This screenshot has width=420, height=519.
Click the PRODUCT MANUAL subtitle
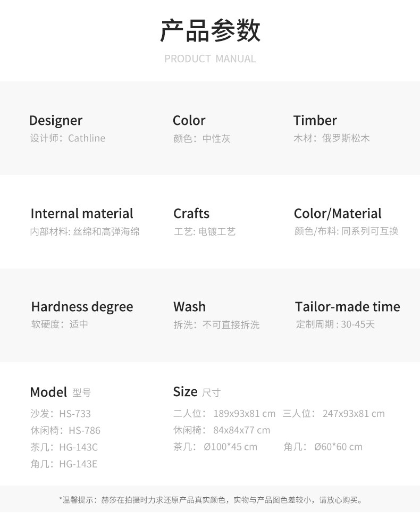click(210, 58)
